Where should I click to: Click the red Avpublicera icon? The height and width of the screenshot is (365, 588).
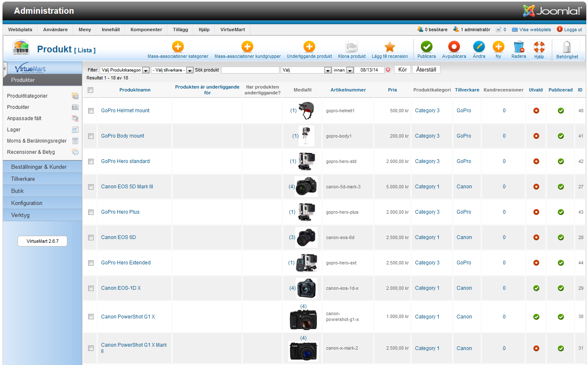click(454, 47)
